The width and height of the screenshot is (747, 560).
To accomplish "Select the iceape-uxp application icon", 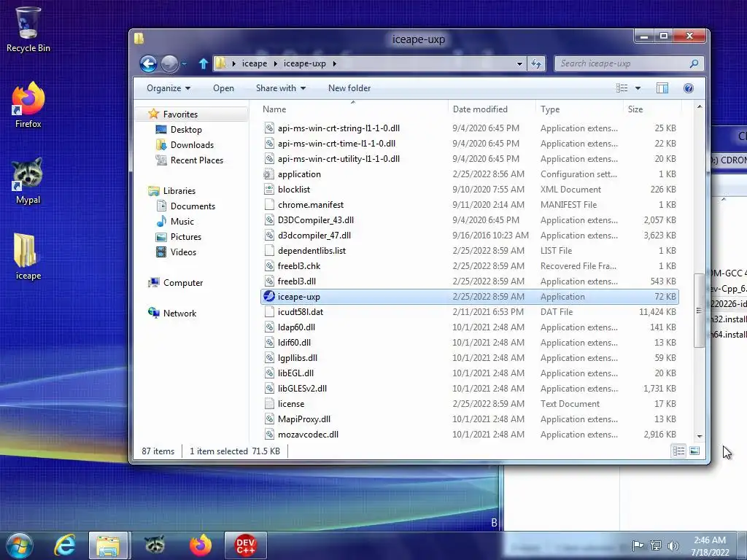I will (x=269, y=296).
